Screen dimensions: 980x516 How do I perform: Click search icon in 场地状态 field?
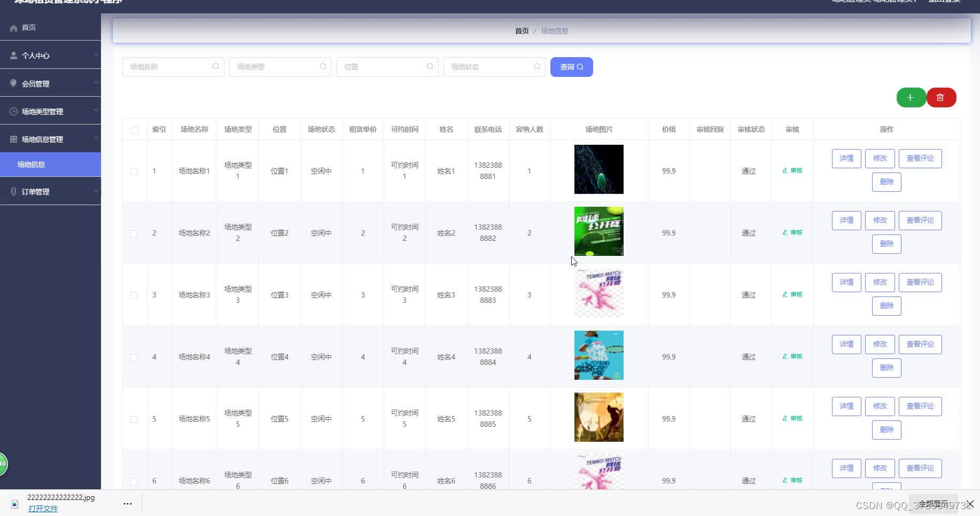[x=537, y=67]
